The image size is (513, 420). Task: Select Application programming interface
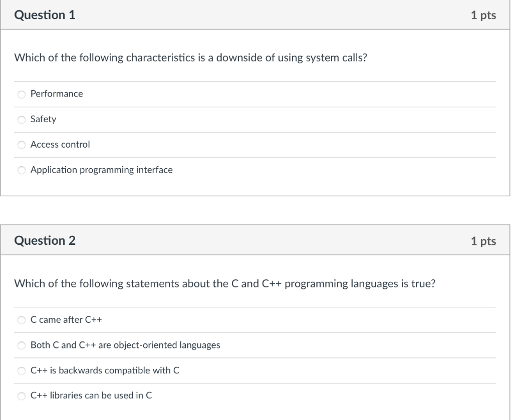22,170
